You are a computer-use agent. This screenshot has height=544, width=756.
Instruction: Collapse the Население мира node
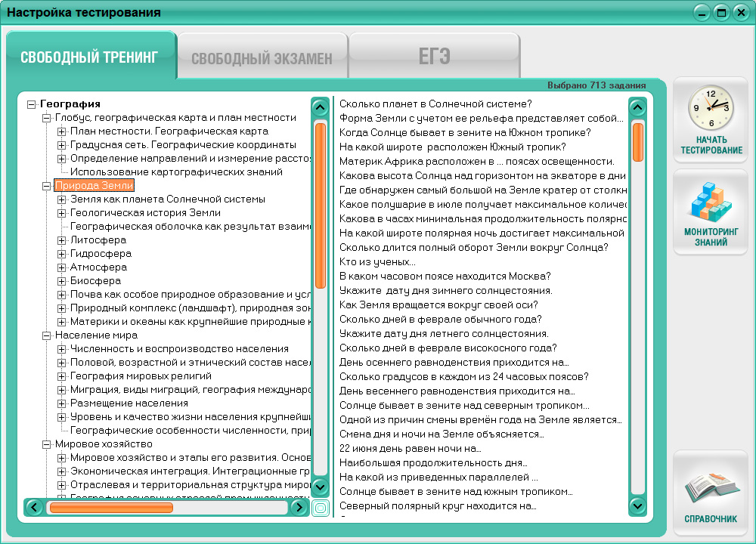click(46, 335)
